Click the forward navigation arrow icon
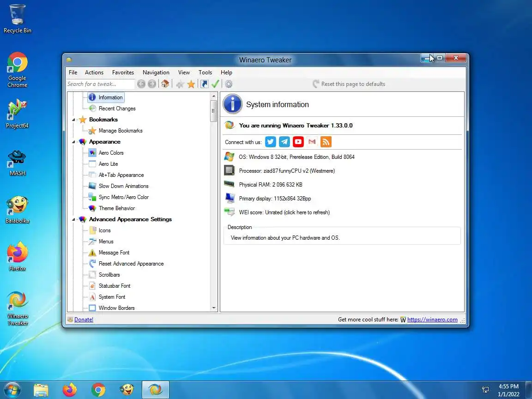 click(x=152, y=84)
